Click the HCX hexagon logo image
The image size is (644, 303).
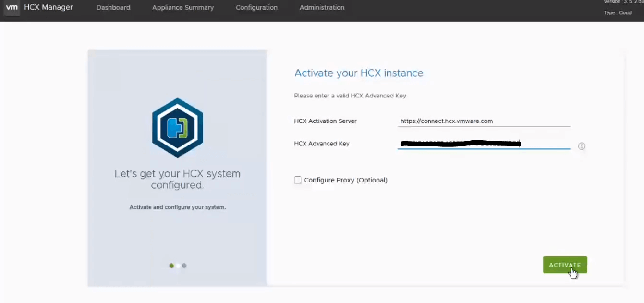(x=177, y=128)
